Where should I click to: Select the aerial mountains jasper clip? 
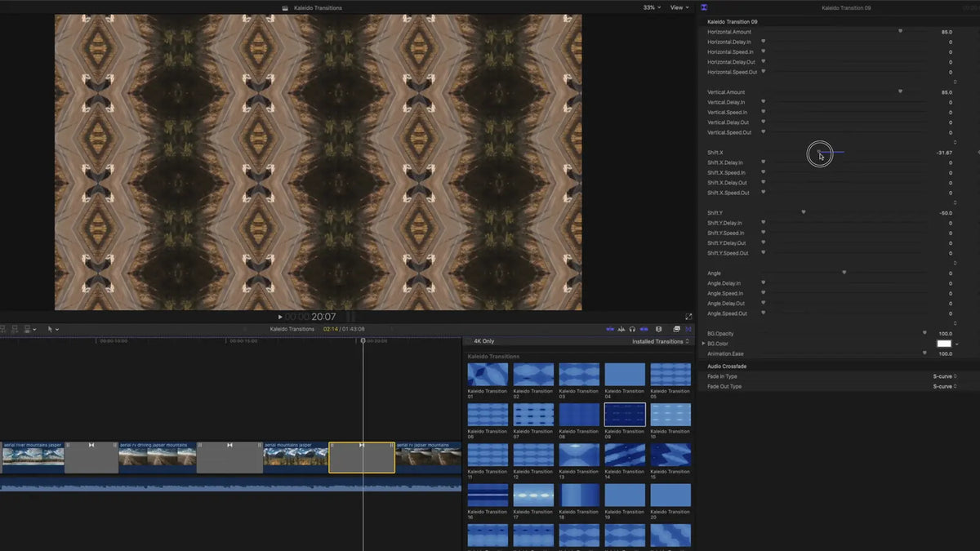pyautogui.click(x=296, y=458)
